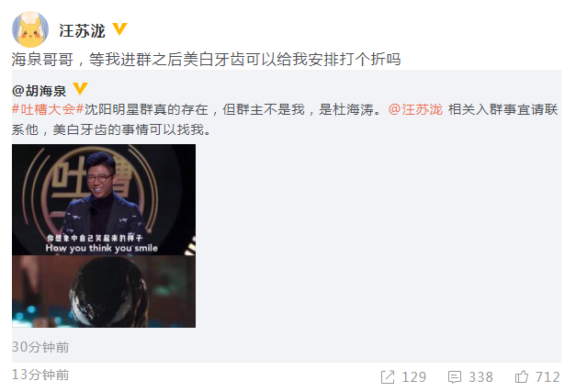
Task: Click the verified badge beside 汪苏泷
Action: (119, 29)
